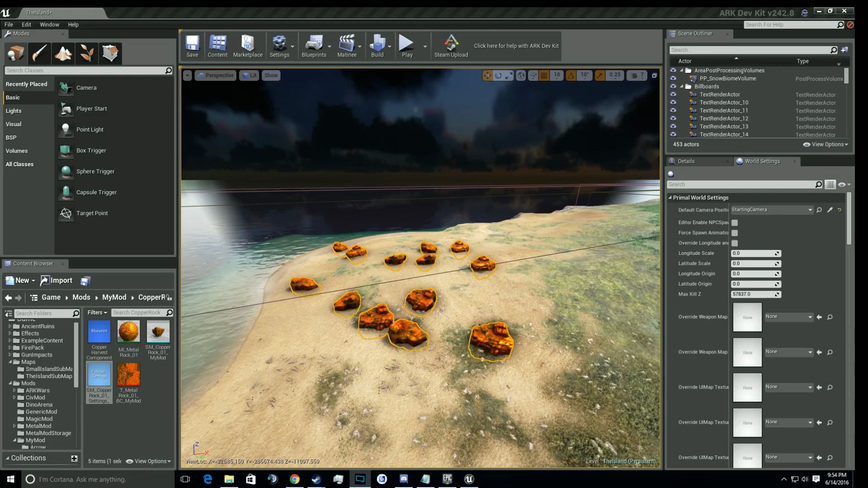The width and height of the screenshot is (868, 488).
Task: Select the Place mode icon
Action: [x=16, y=53]
